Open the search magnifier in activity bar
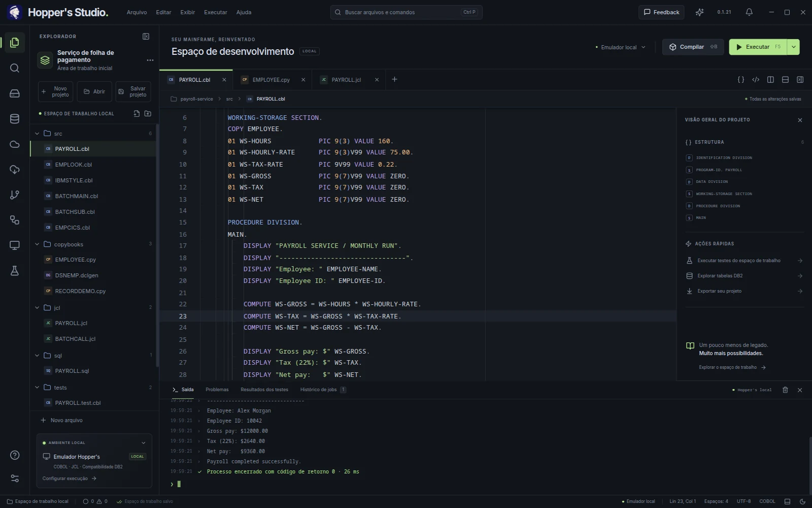 (15, 68)
